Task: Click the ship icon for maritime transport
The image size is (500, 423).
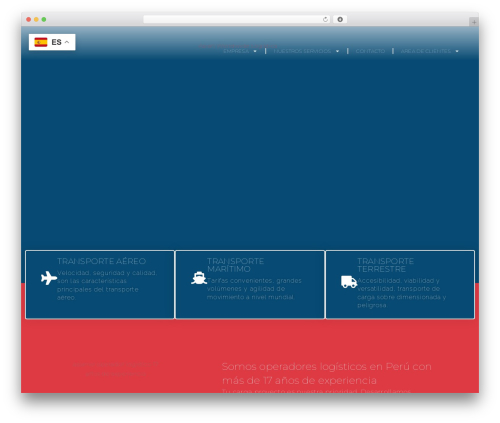Action: pos(199,278)
